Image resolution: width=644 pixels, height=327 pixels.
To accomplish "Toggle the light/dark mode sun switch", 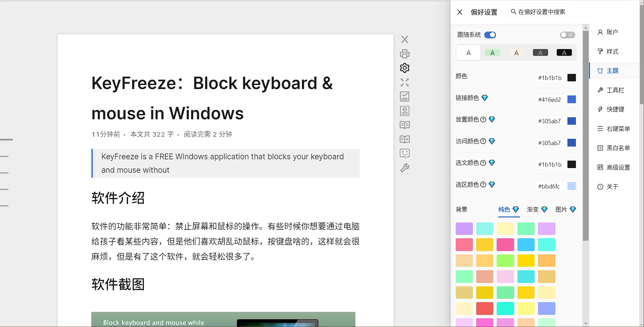I will point(567,35).
